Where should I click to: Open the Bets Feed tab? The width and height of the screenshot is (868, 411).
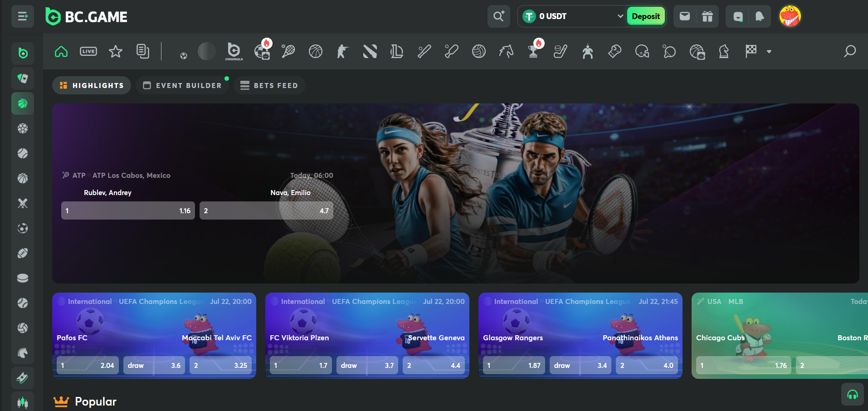(269, 85)
